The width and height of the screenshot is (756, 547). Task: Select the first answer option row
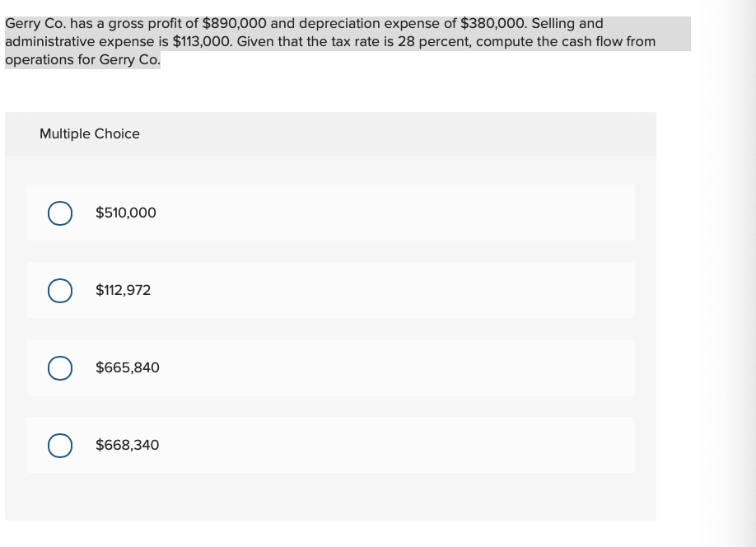tap(329, 213)
